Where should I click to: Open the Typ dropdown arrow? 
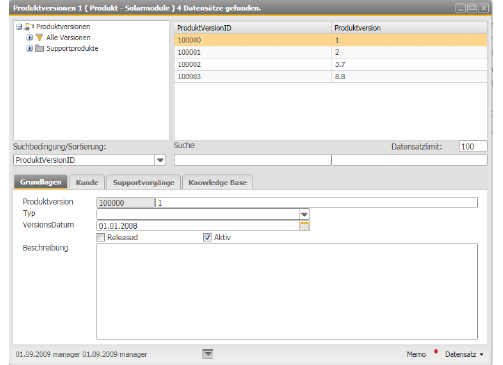point(304,214)
